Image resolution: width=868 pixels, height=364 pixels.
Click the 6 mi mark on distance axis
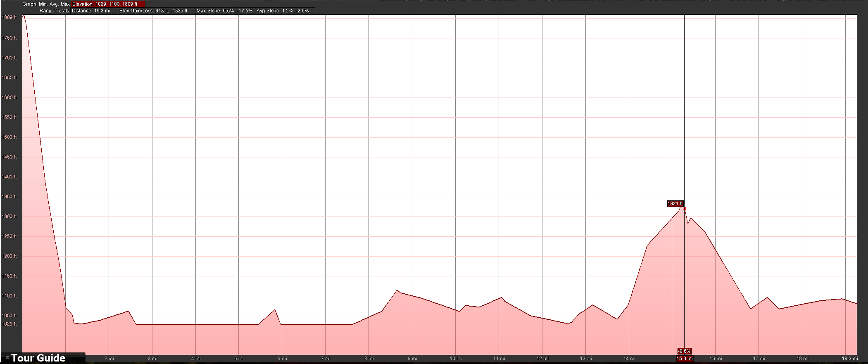pyautogui.click(x=282, y=359)
